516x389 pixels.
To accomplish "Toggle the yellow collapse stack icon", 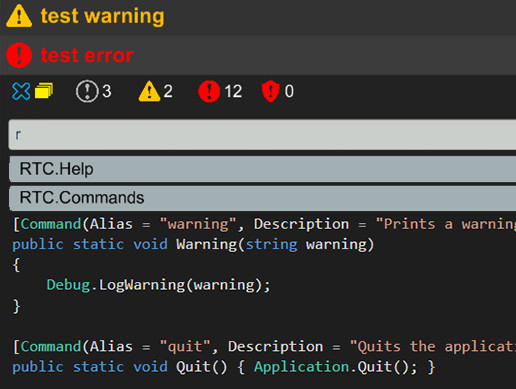I will pyautogui.click(x=44, y=91).
